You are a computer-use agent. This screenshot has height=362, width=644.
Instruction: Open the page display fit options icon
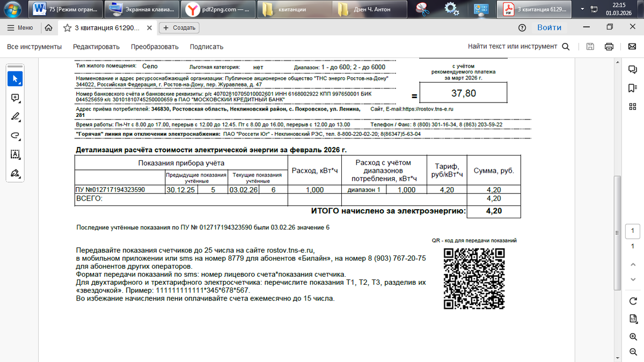[633, 319]
